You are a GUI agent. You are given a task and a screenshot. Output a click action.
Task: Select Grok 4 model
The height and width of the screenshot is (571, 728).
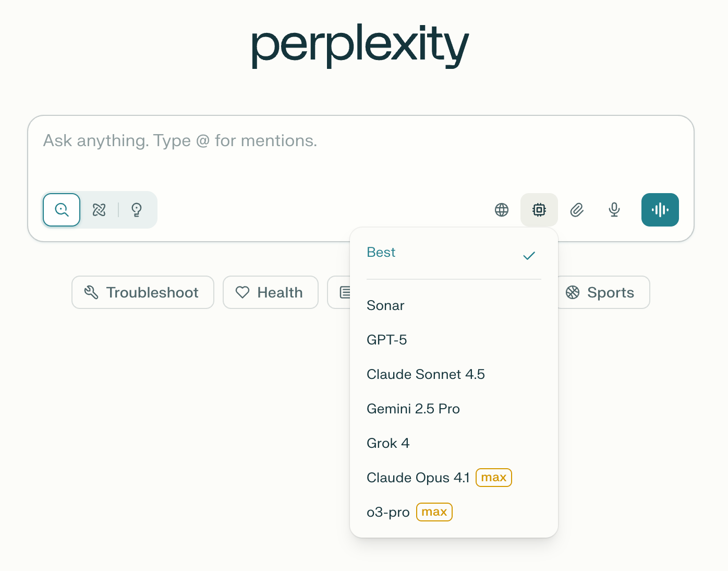tap(388, 444)
